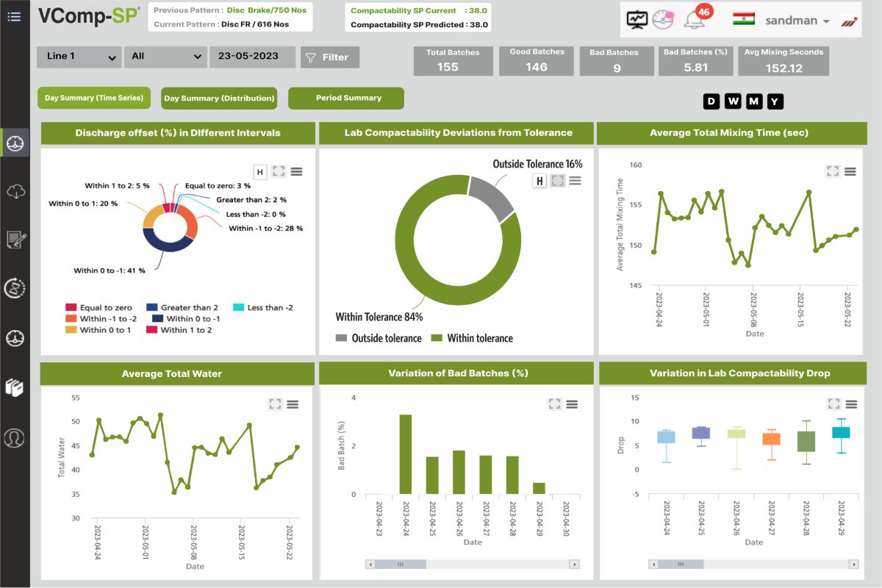
Task: Click the Bad Batches chart horizontal scrollbar handle
Action: click(x=401, y=564)
